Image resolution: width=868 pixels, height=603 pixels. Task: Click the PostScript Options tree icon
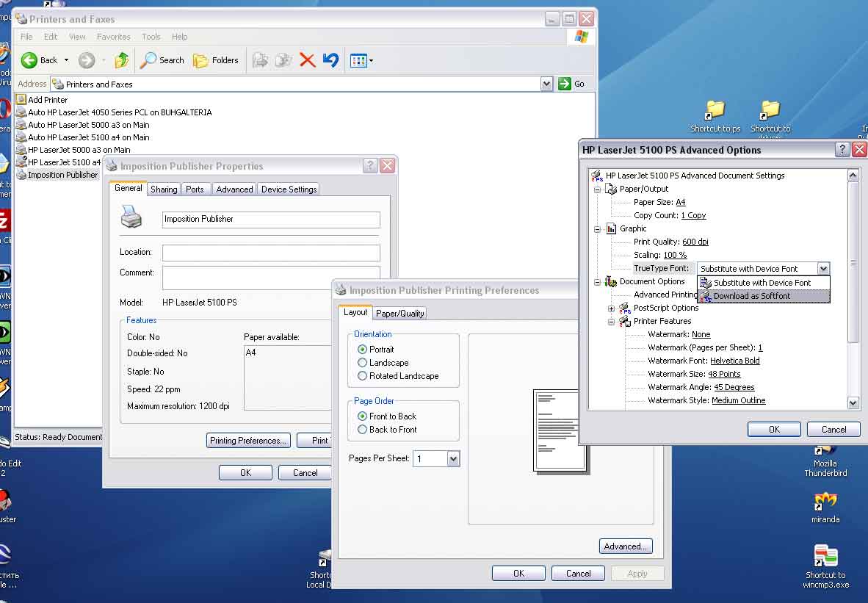(x=625, y=308)
